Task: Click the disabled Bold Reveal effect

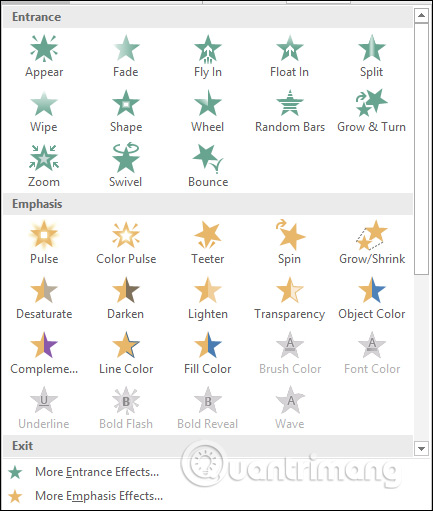Action: [x=208, y=408]
